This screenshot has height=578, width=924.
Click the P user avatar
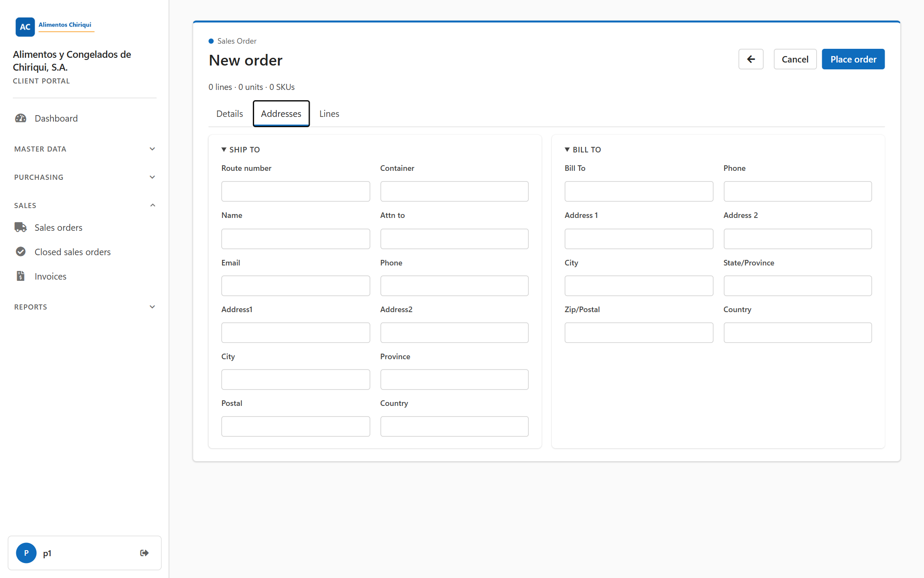[x=26, y=553]
